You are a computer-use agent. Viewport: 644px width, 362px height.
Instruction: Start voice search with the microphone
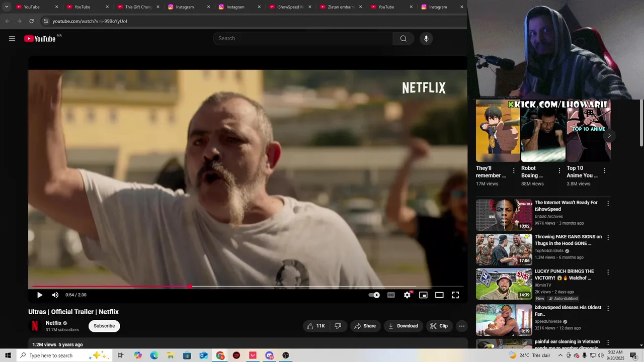point(426,39)
